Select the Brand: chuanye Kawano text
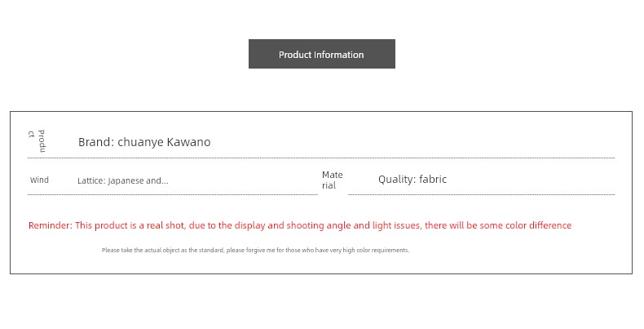Image resolution: width=644 pixels, height=329 pixels. click(144, 142)
